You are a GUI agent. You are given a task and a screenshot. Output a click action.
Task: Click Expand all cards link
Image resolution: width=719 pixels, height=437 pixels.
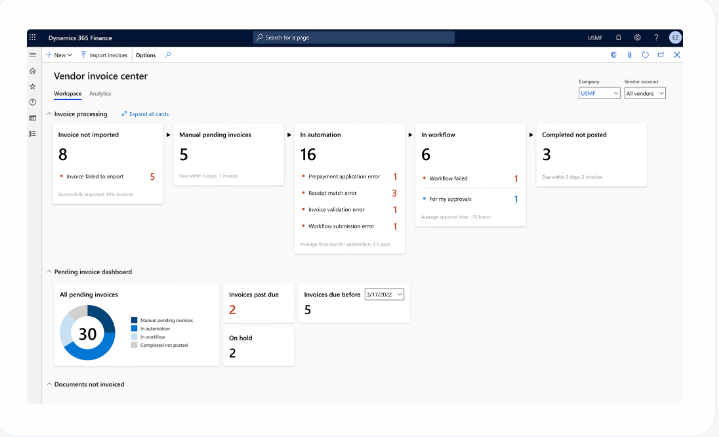coord(145,114)
